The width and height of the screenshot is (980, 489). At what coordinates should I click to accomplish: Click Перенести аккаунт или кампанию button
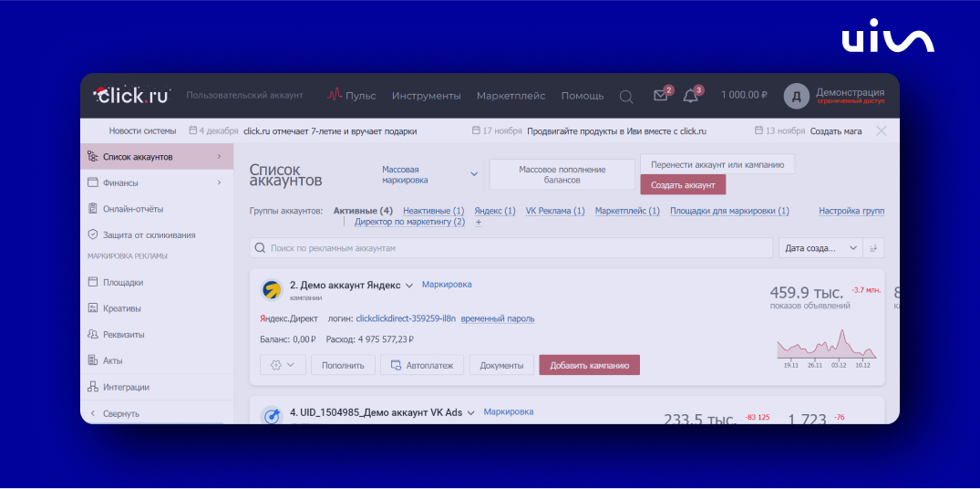click(x=717, y=164)
